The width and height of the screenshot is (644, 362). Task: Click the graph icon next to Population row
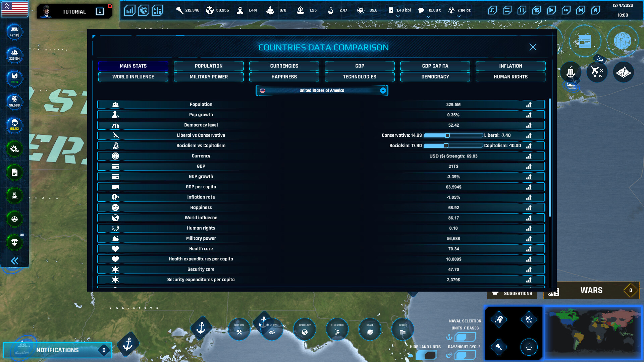pos(529,104)
